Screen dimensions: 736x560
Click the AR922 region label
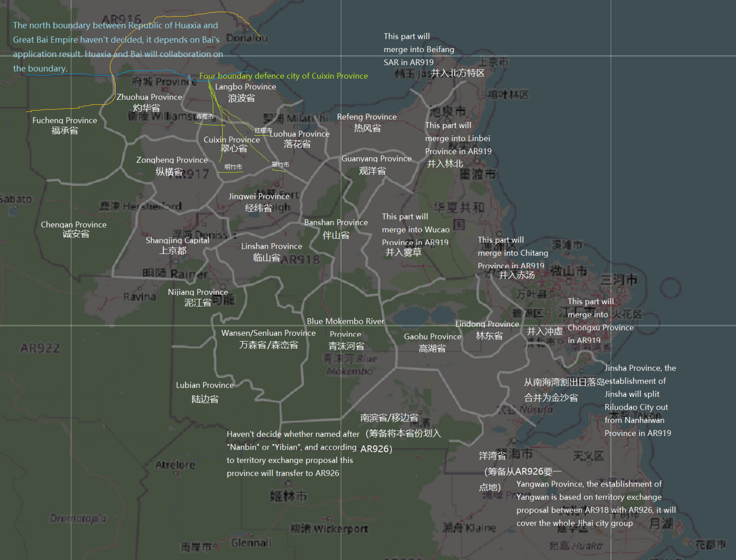(x=40, y=348)
